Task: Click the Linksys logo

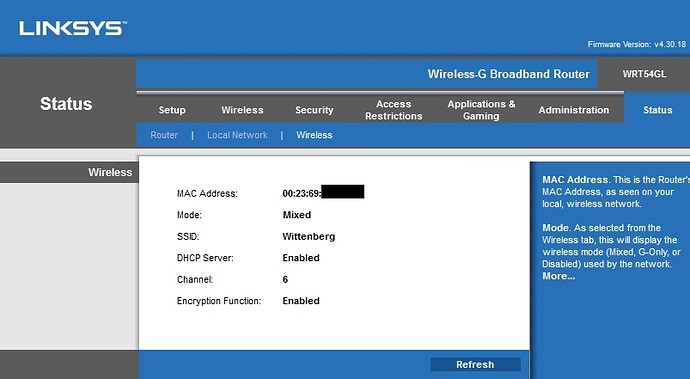Action: 73,29
